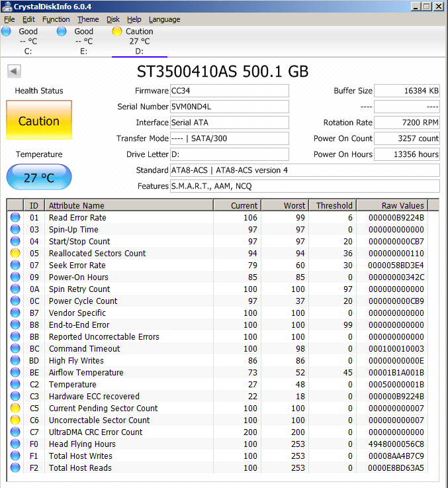Open the Edit menu

coord(28,20)
